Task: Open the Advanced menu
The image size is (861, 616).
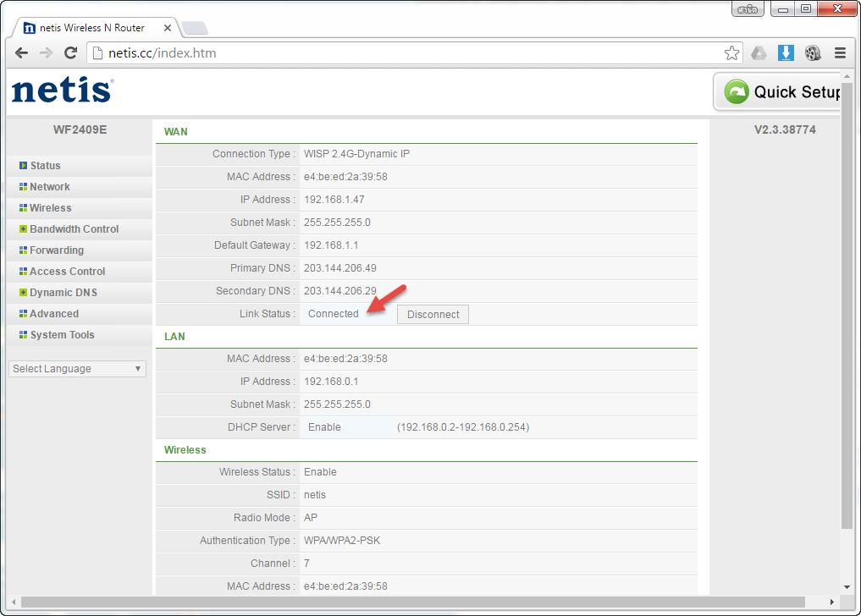Action: pyautogui.click(x=54, y=313)
